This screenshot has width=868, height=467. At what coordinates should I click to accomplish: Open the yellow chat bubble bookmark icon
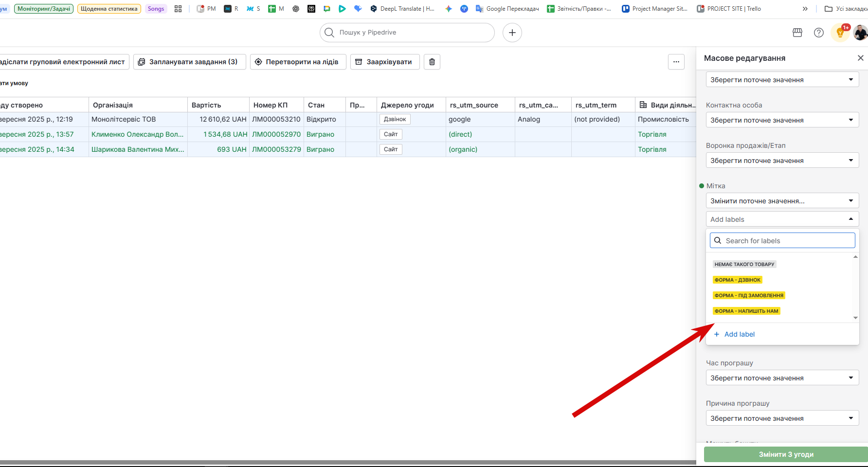click(327, 9)
